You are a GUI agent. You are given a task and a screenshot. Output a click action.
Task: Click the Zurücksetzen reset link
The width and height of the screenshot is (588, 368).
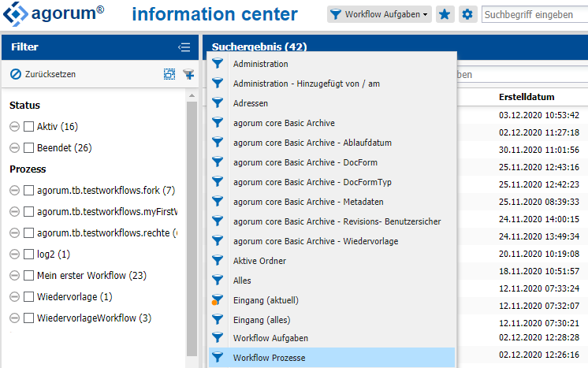(x=50, y=74)
